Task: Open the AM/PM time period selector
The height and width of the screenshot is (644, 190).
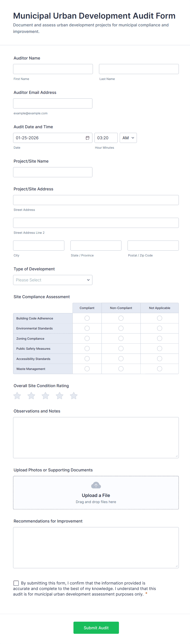Action: (x=128, y=138)
